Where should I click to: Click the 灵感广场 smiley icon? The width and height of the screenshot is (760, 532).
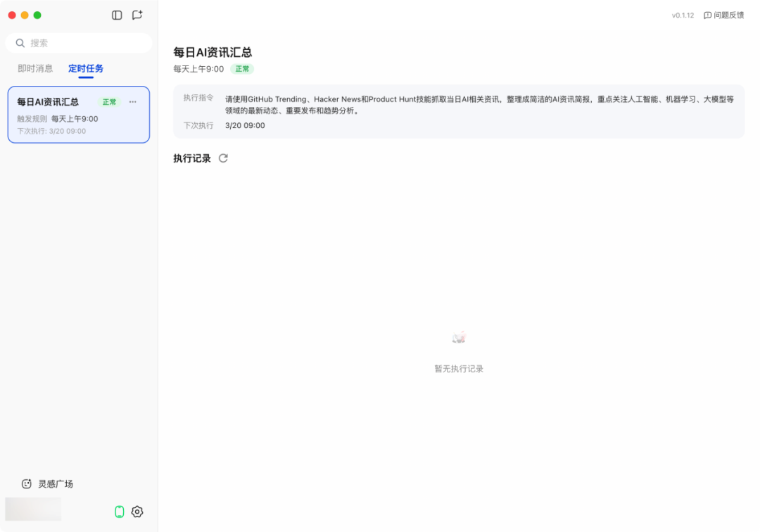pos(27,484)
